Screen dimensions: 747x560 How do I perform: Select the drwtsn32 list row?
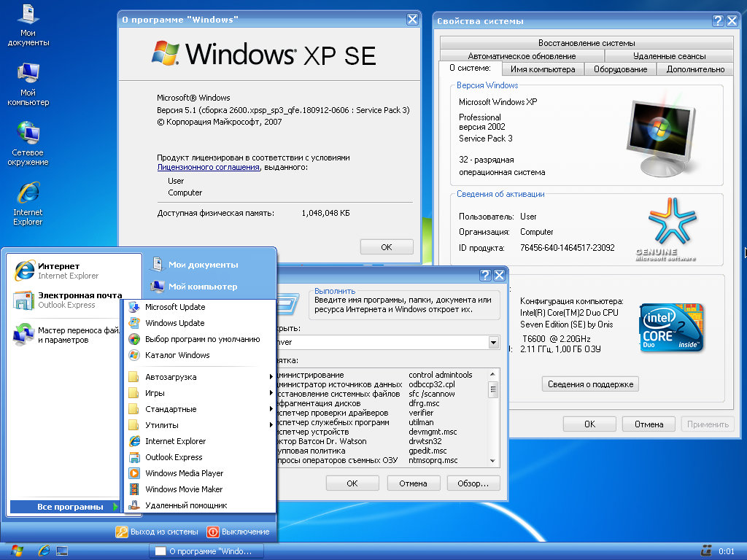tap(382, 441)
